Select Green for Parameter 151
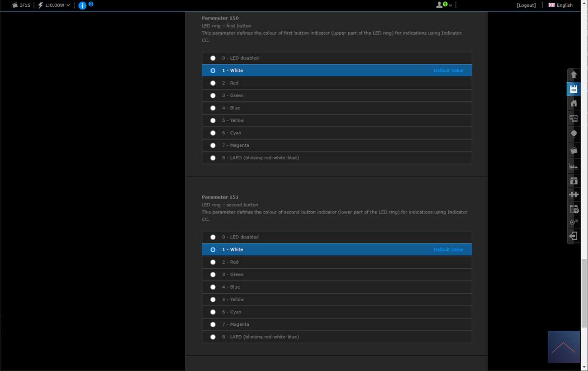The height and width of the screenshot is (371, 588). (x=213, y=275)
